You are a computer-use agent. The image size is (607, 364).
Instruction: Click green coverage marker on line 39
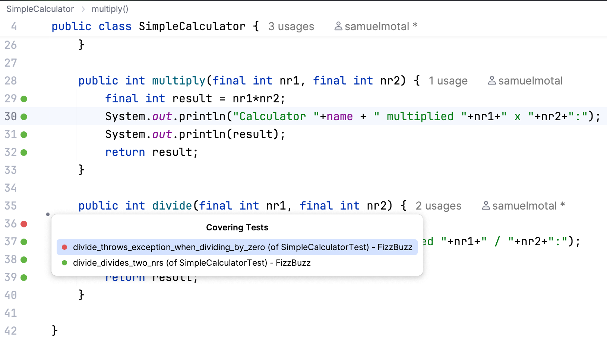click(x=24, y=278)
